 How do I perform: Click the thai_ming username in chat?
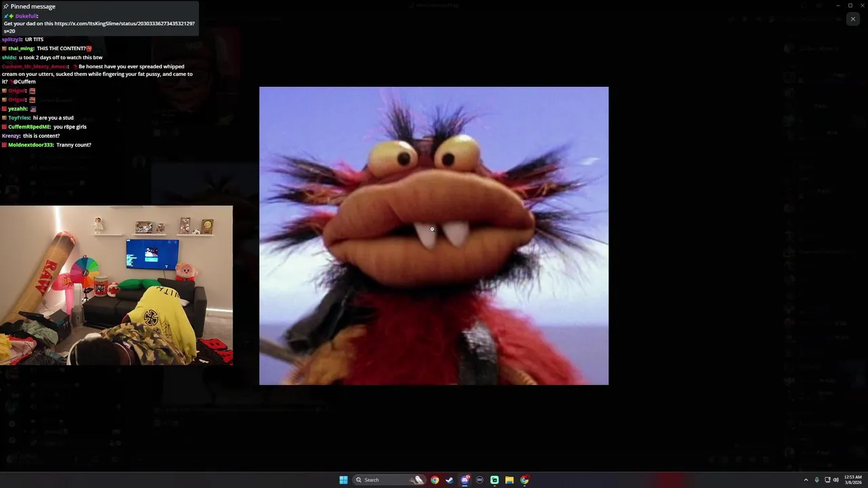21,48
